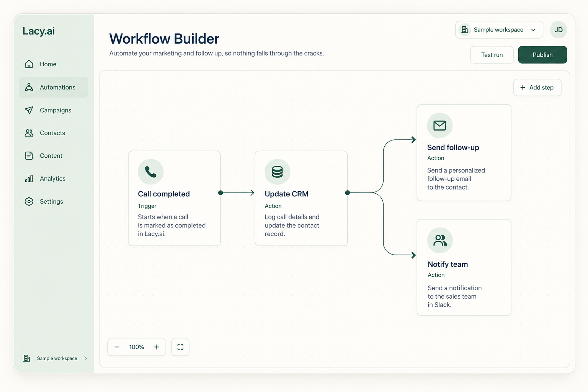Open Settings label in the sidebar

(x=51, y=201)
